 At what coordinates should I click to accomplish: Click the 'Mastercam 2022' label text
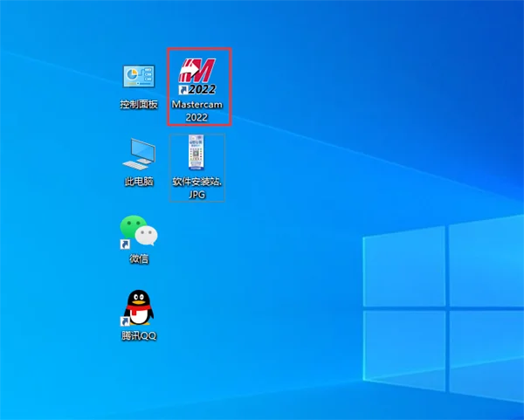(197, 111)
